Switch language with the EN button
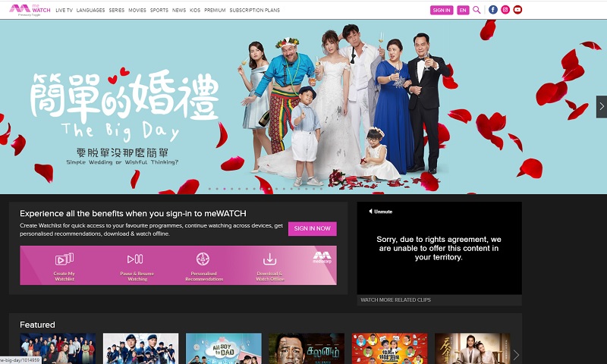The height and width of the screenshot is (364, 607). pos(463,10)
